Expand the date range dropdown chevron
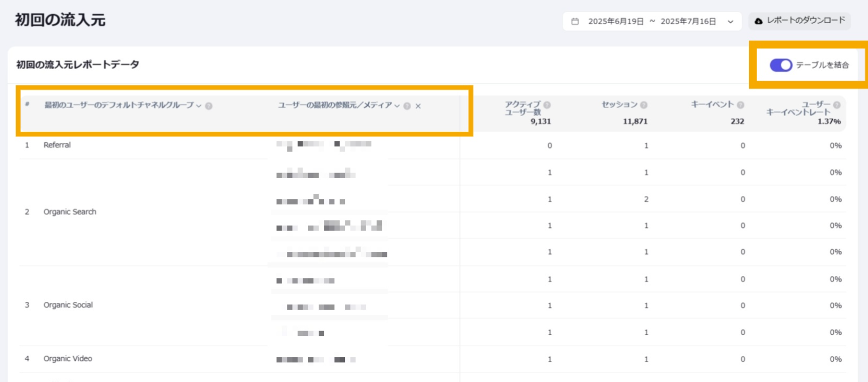The height and width of the screenshot is (382, 868). tap(730, 22)
